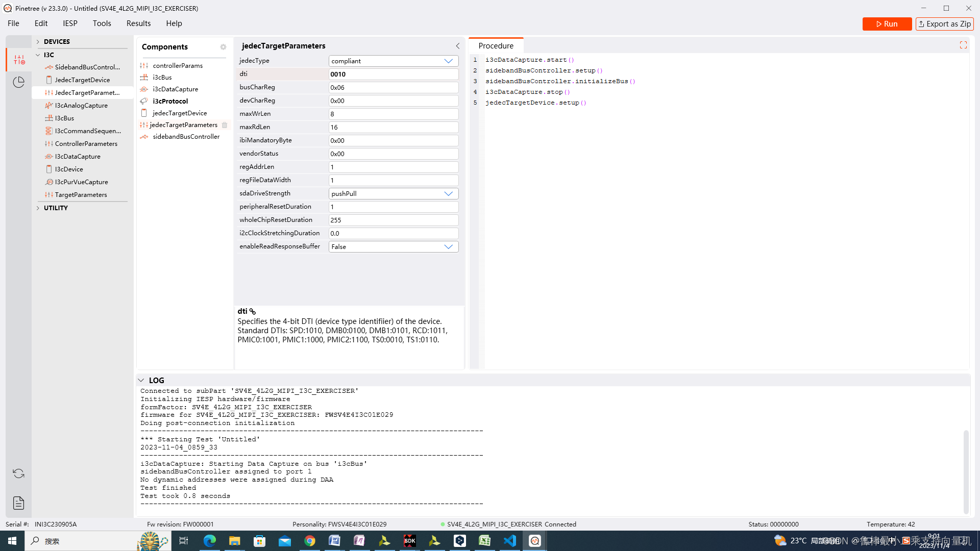Click procedure line jedecTargetDevice.setup()
Viewport: 980px width, 551px height.
(536, 103)
